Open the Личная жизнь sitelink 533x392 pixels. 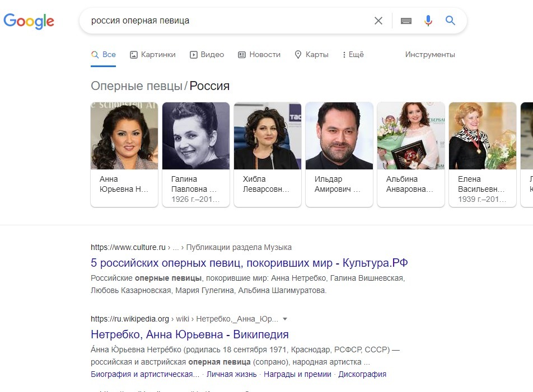(231, 374)
